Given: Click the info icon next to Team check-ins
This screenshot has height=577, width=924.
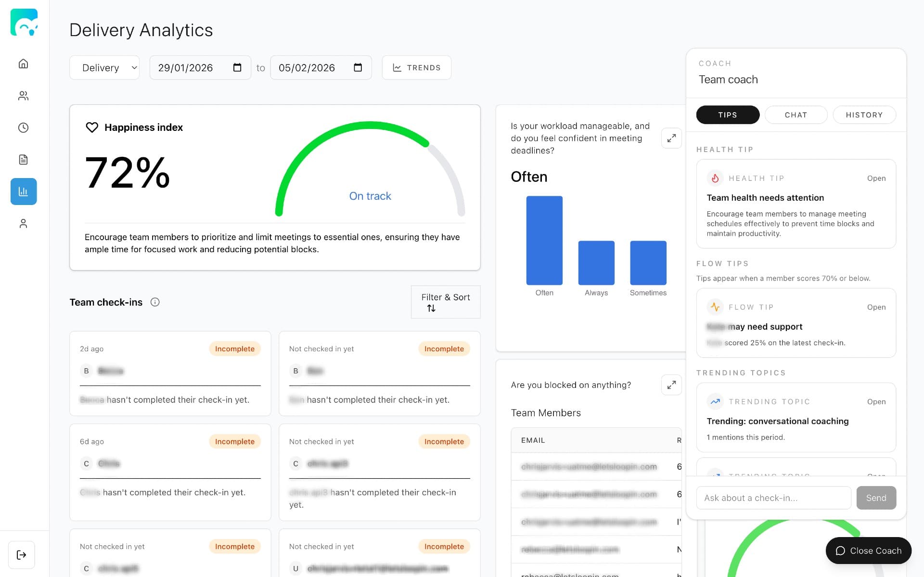Looking at the screenshot, I should pos(155,302).
